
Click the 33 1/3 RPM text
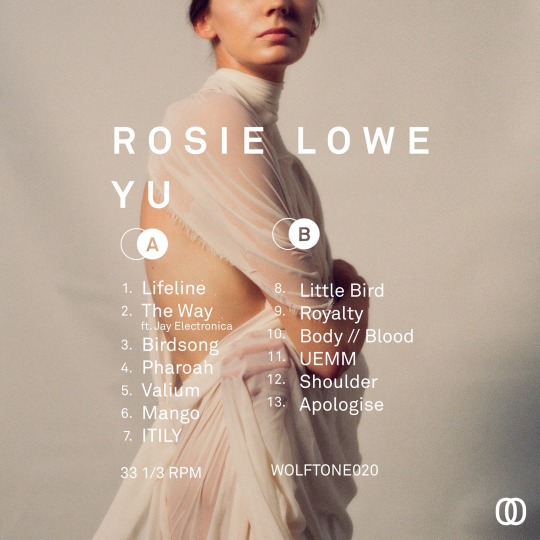161,473
